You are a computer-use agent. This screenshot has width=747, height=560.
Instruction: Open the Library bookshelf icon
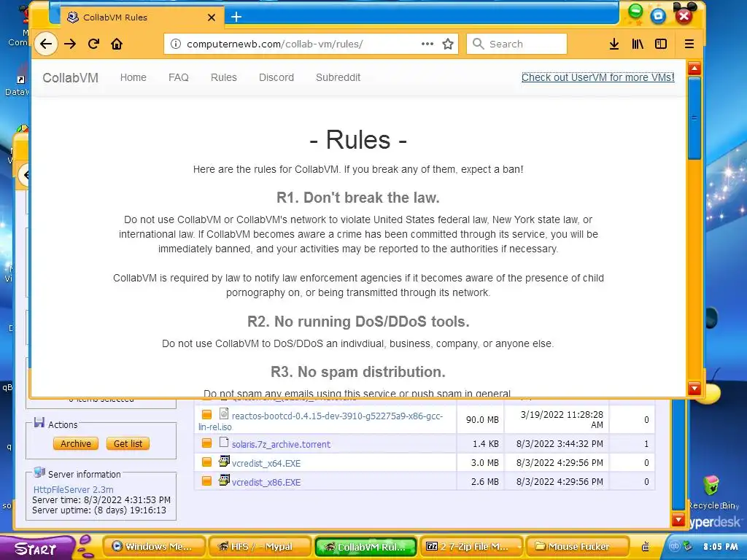pyautogui.click(x=638, y=44)
